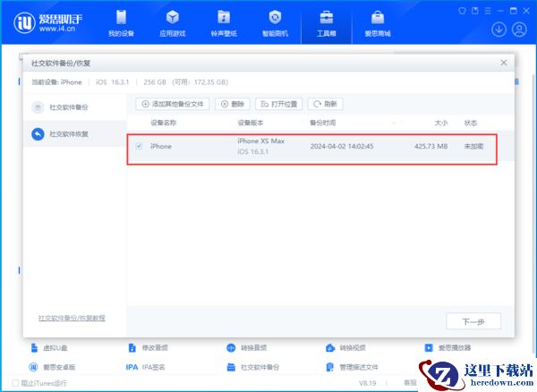
Task: Click the V8.19 version label
Action: 368,383
